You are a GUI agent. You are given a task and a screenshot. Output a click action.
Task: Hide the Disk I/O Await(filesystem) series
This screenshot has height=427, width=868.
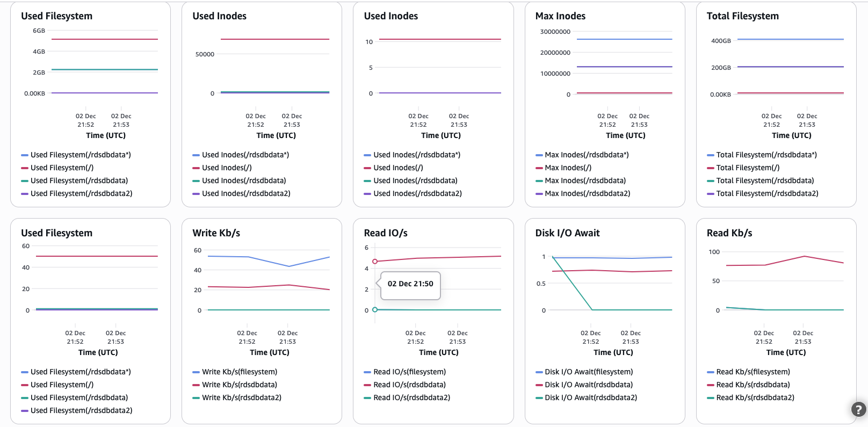click(x=588, y=372)
